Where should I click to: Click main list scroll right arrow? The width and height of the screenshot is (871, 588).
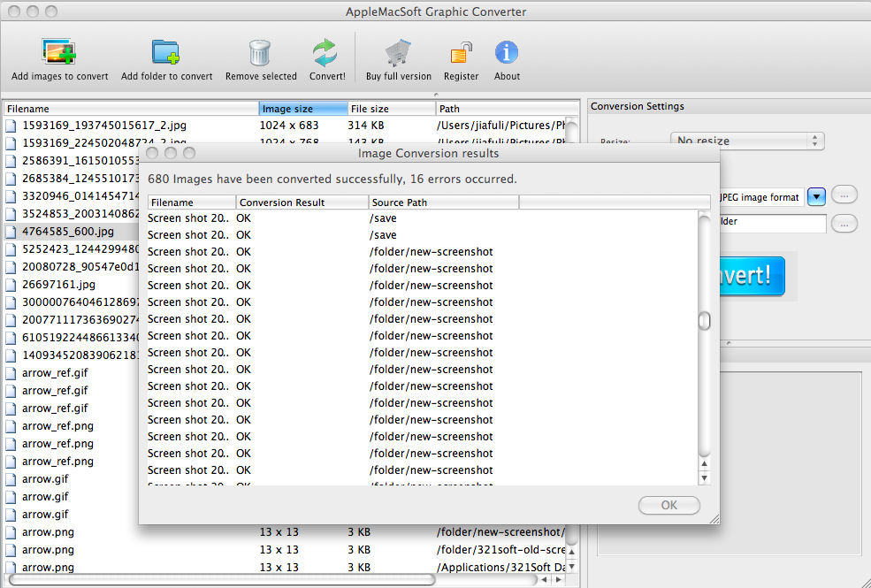(558, 579)
